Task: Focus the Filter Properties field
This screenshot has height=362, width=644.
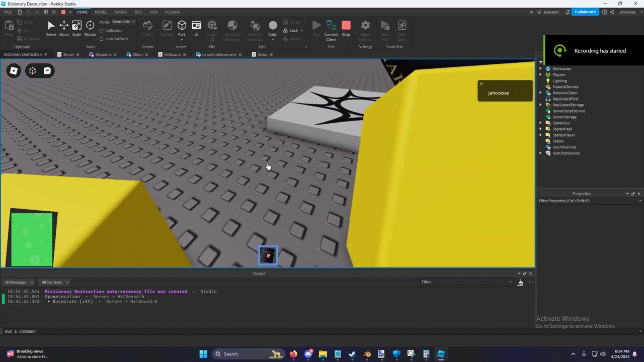Action: click(590, 201)
